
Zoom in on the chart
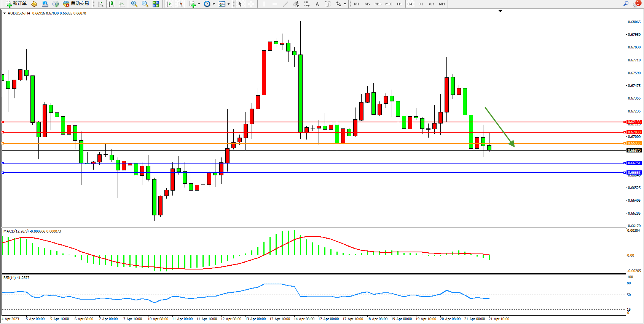coord(134,4)
